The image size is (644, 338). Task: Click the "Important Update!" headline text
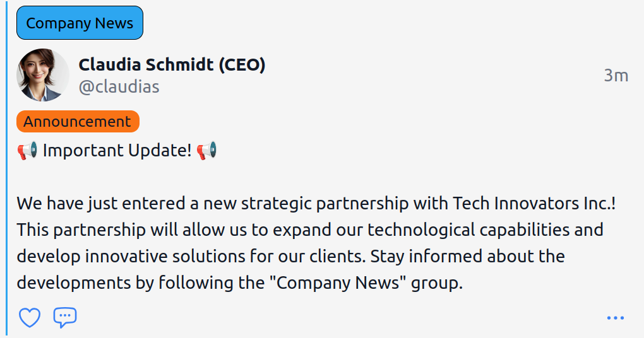pos(117,151)
